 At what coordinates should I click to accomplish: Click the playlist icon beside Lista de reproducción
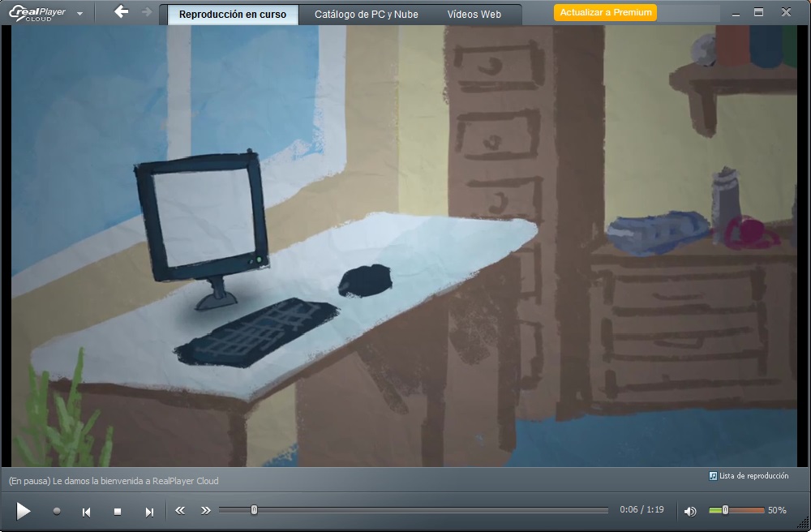click(x=713, y=476)
